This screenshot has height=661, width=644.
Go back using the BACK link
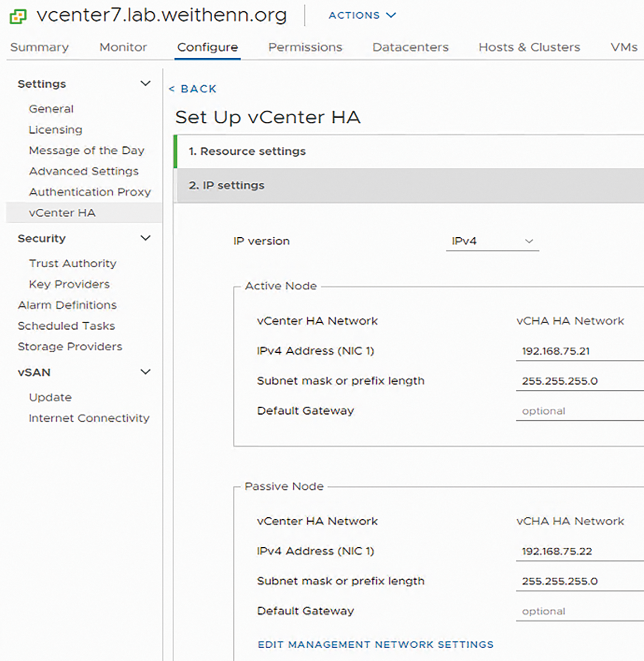pos(193,89)
